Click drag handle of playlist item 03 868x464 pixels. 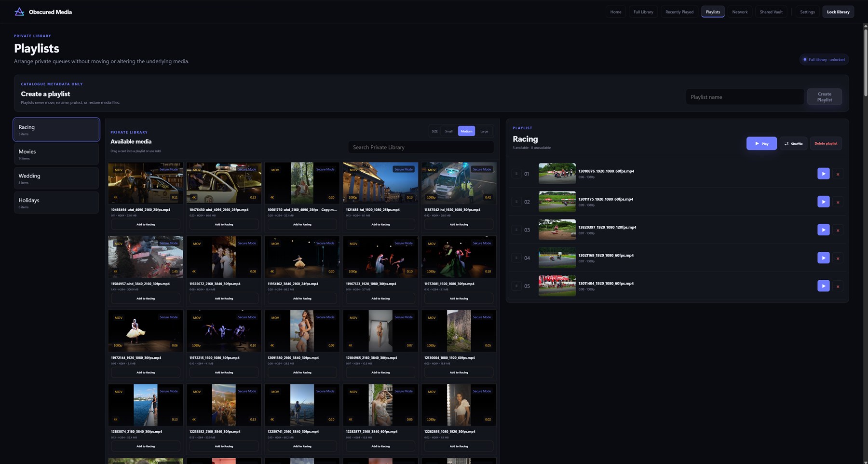(516, 230)
